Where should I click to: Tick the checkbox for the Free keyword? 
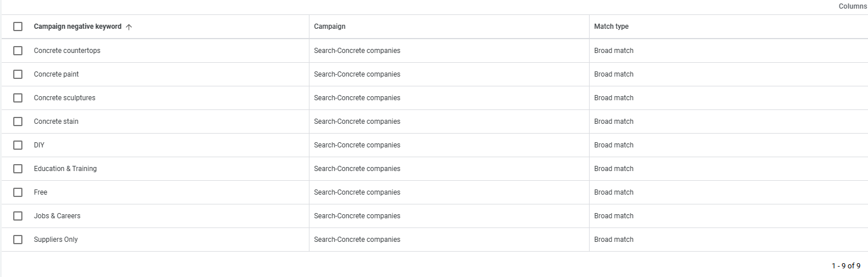(18, 192)
